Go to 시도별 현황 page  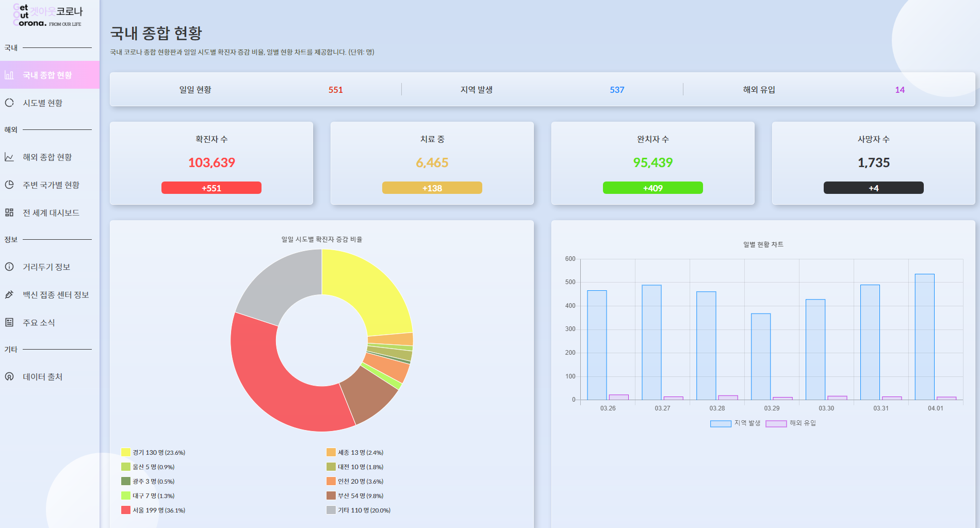(50, 103)
